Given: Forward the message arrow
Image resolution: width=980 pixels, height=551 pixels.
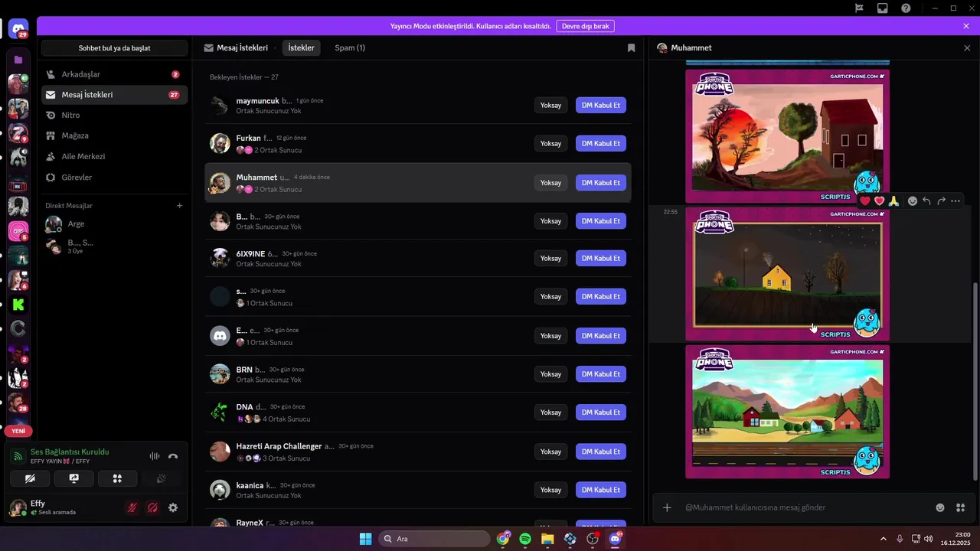Looking at the screenshot, I should click(941, 201).
